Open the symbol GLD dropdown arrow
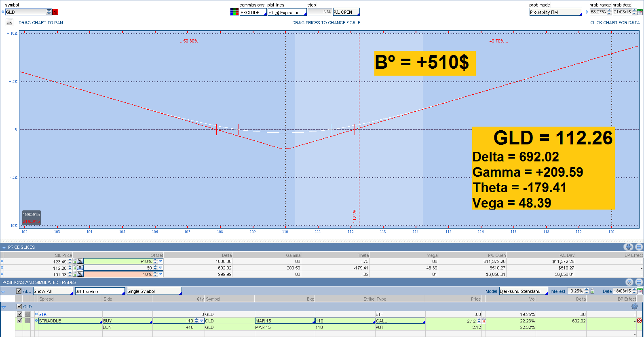 coord(49,12)
